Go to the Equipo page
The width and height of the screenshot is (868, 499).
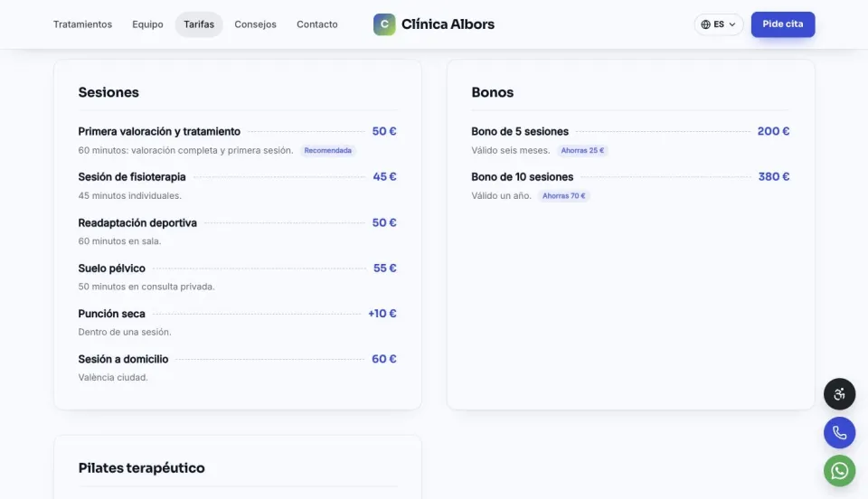147,24
